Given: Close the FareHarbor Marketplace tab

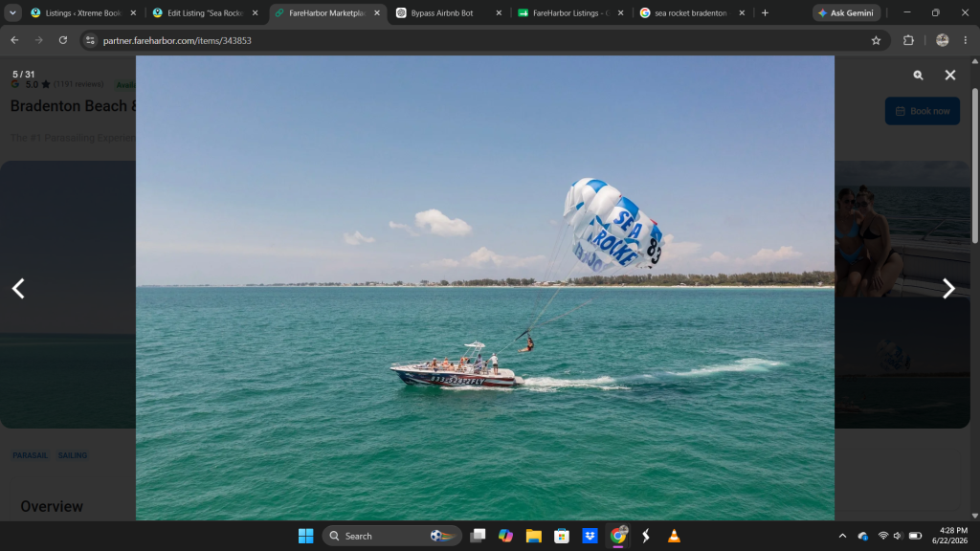Looking at the screenshot, I should 377,13.
